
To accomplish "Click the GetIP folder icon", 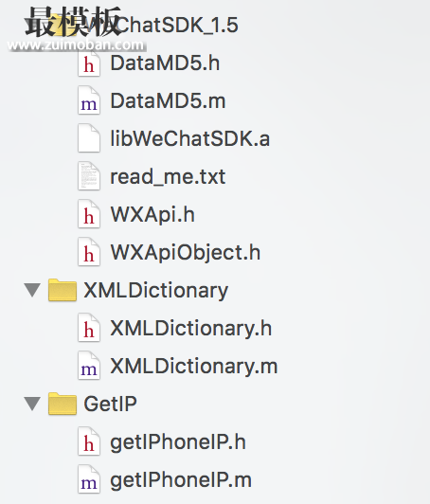I will click(63, 404).
